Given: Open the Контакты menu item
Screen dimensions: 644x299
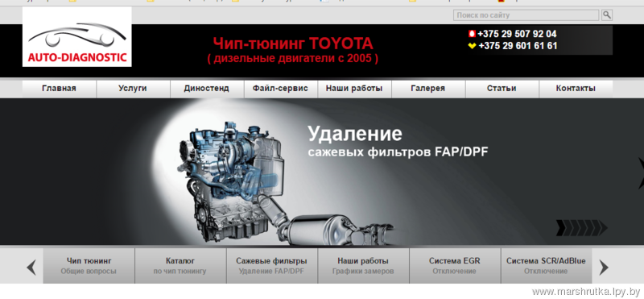Looking at the screenshot, I should coord(576,89).
